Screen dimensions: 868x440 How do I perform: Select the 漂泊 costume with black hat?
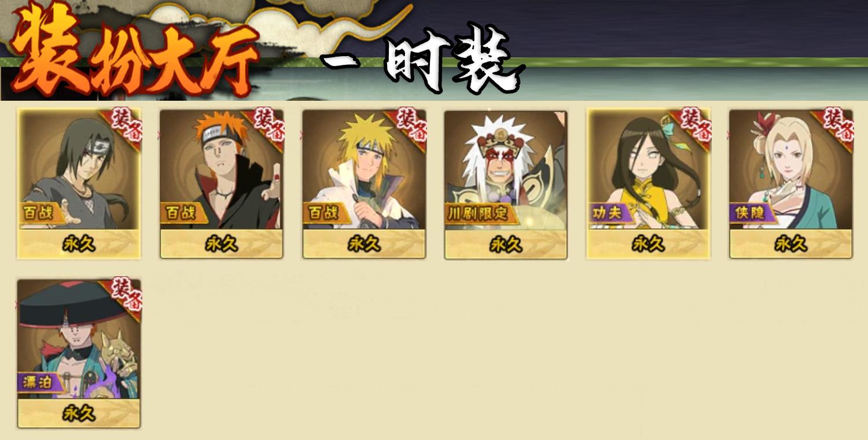79,353
